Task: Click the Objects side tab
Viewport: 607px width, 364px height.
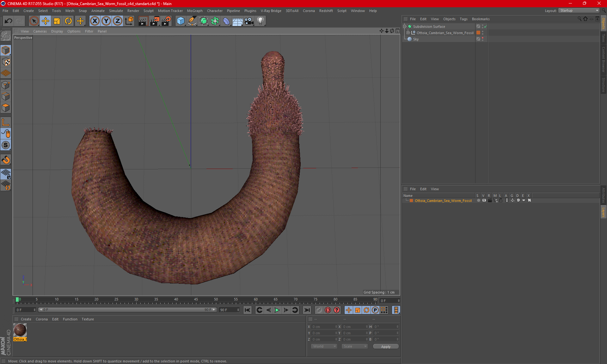Action: [x=603, y=23]
